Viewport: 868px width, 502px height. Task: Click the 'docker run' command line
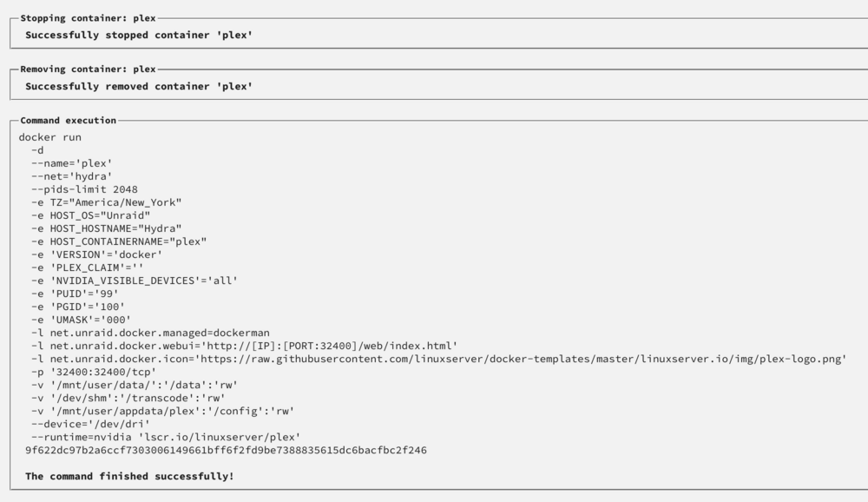(49, 137)
